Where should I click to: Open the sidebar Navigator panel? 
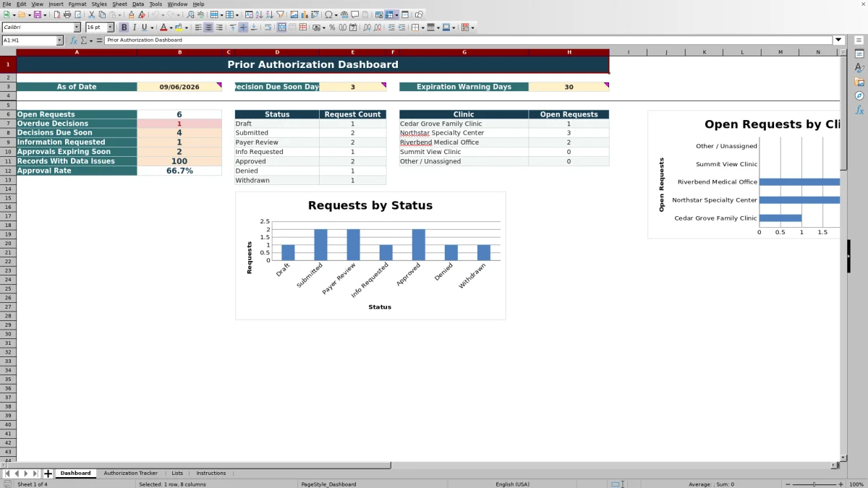point(859,95)
